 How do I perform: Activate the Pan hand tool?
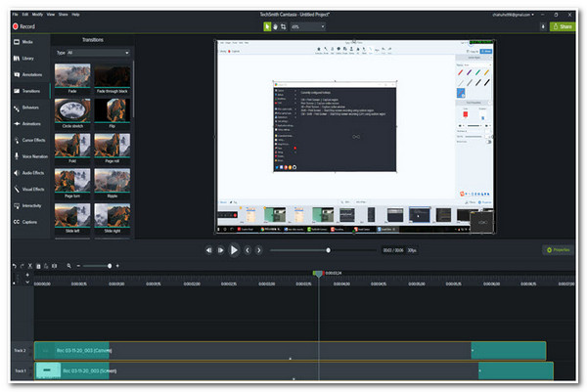click(x=275, y=26)
